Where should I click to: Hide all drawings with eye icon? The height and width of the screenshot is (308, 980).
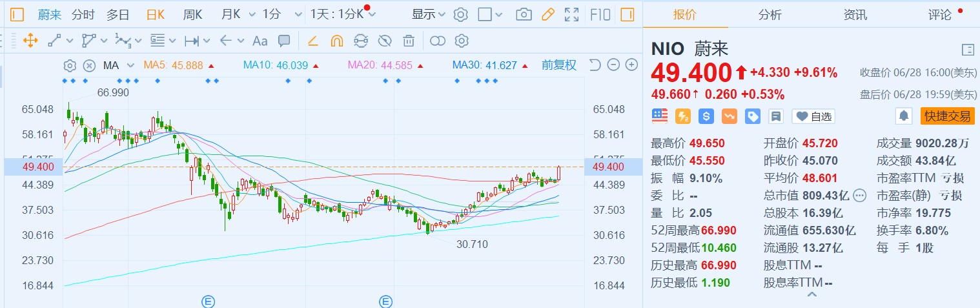click(385, 41)
